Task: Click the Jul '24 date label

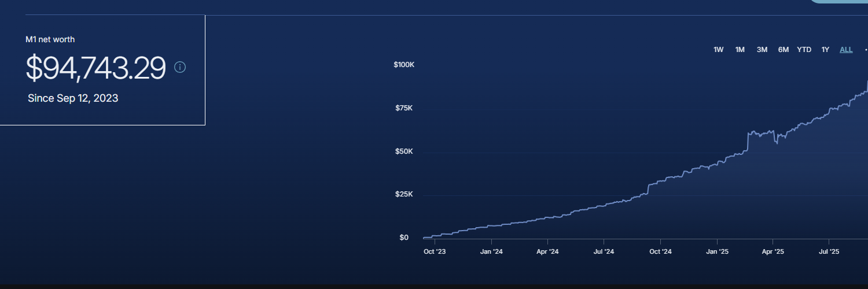Action: tap(604, 252)
